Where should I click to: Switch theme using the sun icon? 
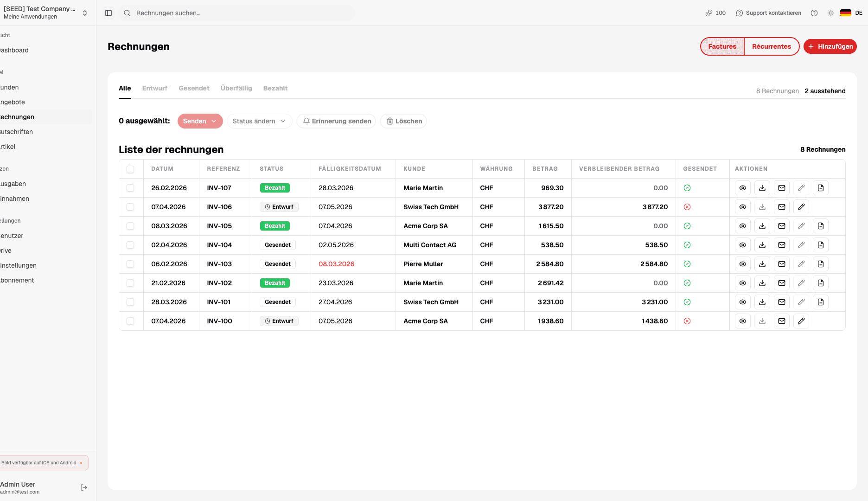point(830,13)
